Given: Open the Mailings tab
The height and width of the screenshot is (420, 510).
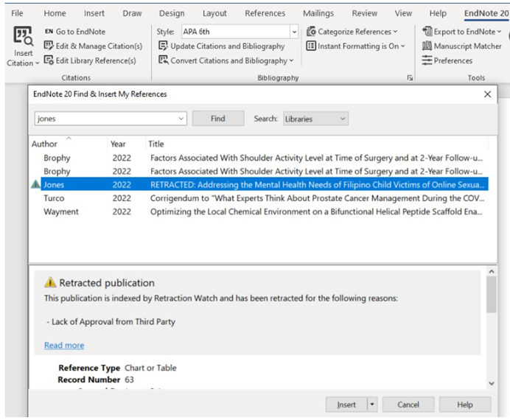Looking at the screenshot, I should (318, 13).
